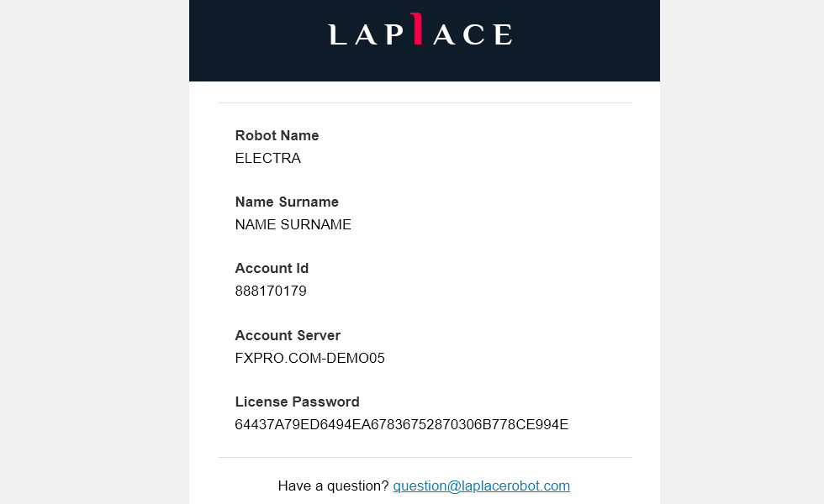The width and height of the screenshot is (824, 504).
Task: Select the license password string
Action: click(402, 424)
